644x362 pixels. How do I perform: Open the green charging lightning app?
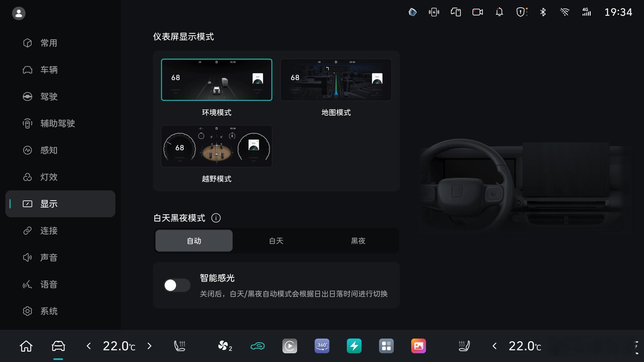pos(354,346)
